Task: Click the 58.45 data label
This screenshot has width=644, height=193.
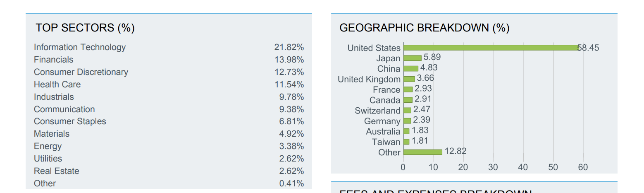Action: click(x=588, y=48)
